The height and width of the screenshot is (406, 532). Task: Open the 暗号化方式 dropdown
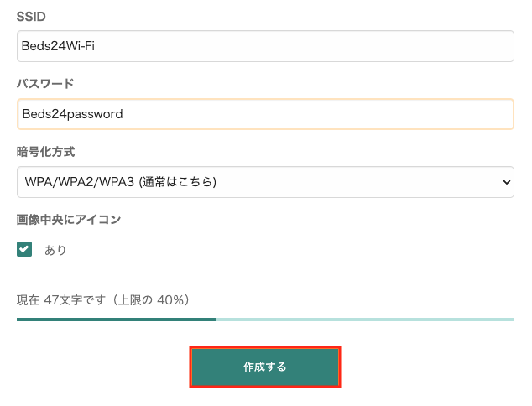[x=265, y=181]
